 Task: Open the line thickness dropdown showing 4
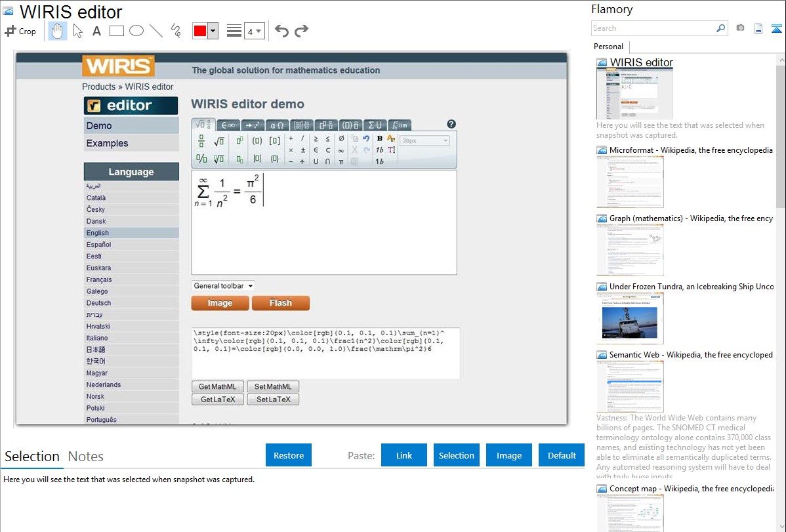click(x=254, y=31)
